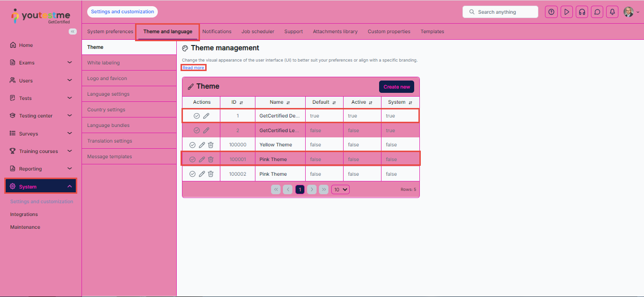This screenshot has height=297, width=644.
Task: Expand the Reporting sidebar menu
Action: (x=70, y=169)
